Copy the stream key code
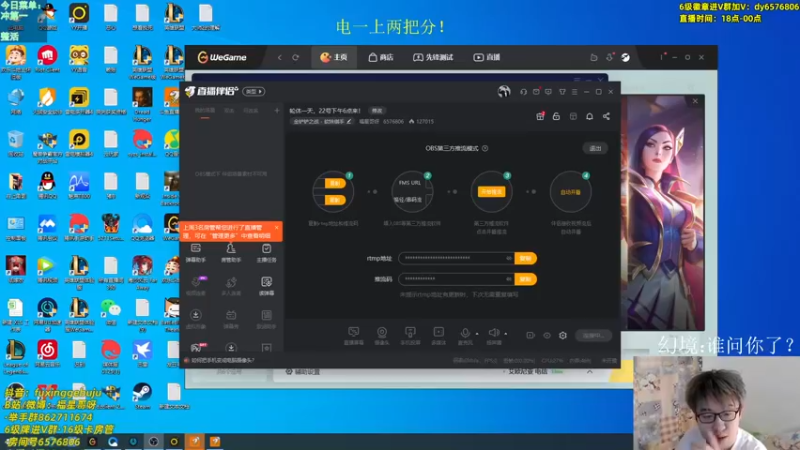 (526, 279)
